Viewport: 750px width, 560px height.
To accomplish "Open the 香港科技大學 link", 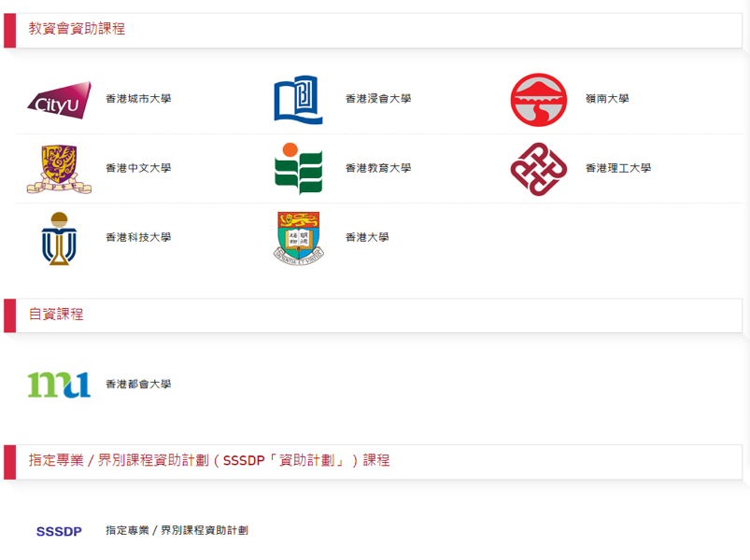I will click(138, 237).
